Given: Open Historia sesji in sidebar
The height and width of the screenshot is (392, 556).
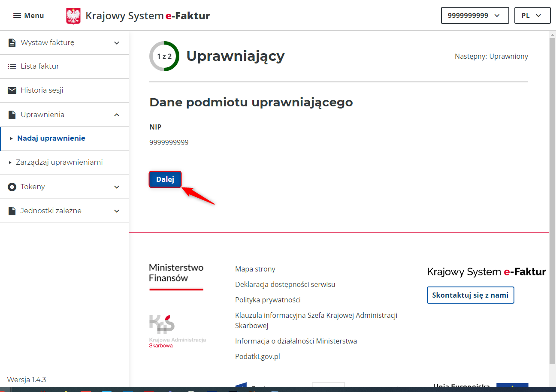Looking at the screenshot, I should pyautogui.click(x=64, y=90).
